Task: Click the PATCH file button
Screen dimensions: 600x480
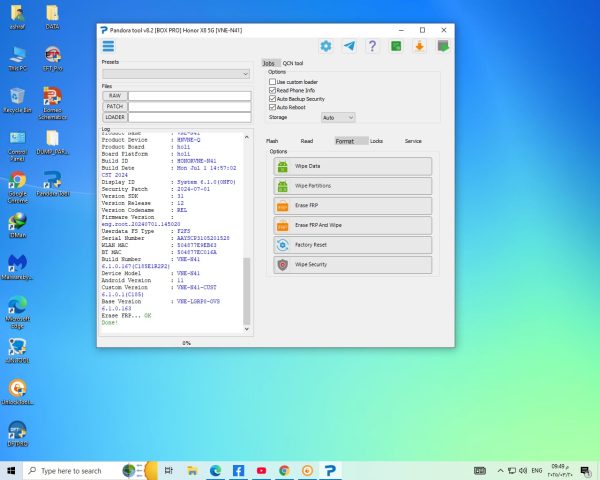Action: [115, 106]
